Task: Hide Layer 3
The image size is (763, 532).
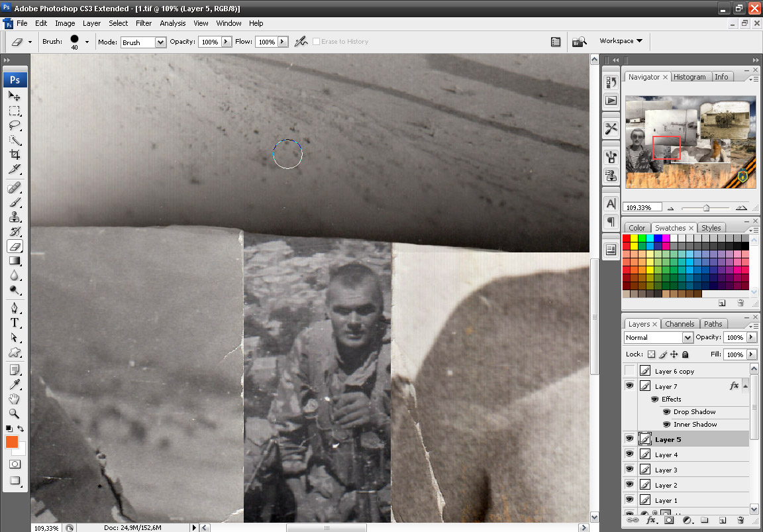Action: [x=630, y=469]
